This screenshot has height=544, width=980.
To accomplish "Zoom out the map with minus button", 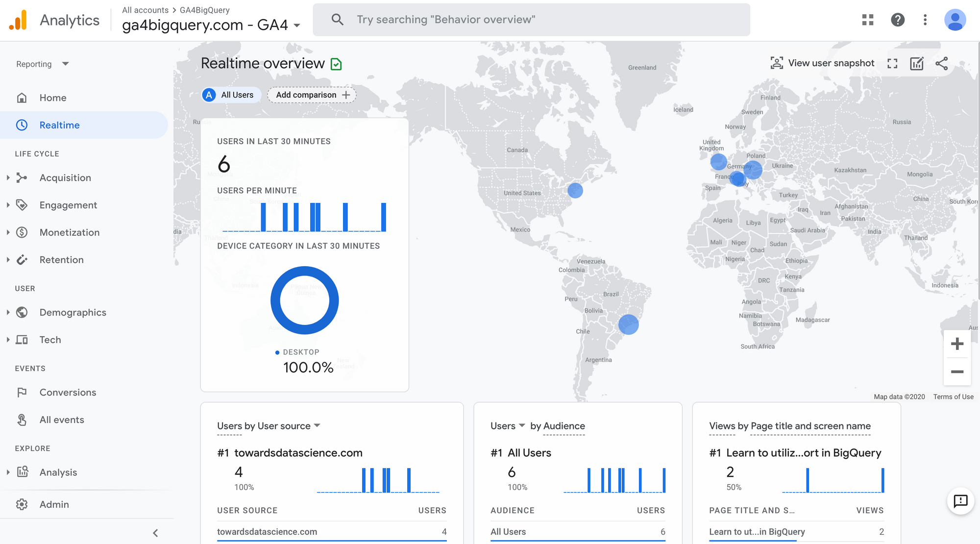I will tap(957, 371).
